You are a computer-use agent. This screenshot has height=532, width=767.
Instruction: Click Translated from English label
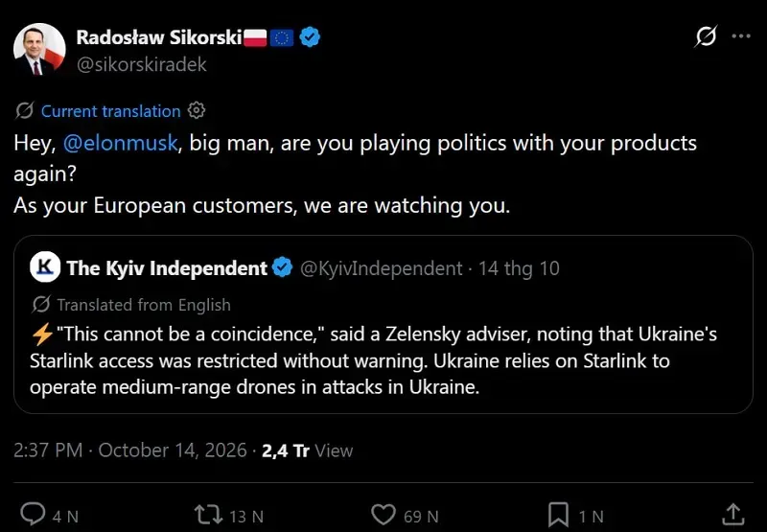pyautogui.click(x=144, y=305)
